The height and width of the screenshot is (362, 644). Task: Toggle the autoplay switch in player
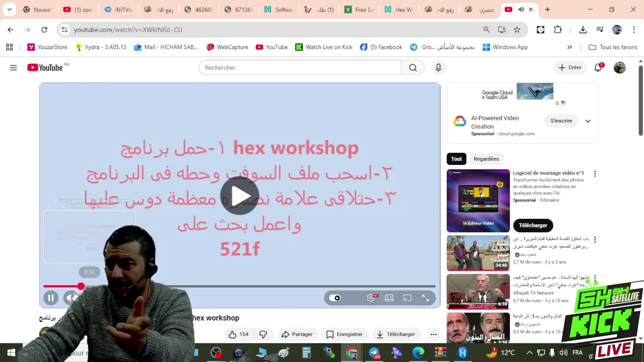(x=335, y=298)
